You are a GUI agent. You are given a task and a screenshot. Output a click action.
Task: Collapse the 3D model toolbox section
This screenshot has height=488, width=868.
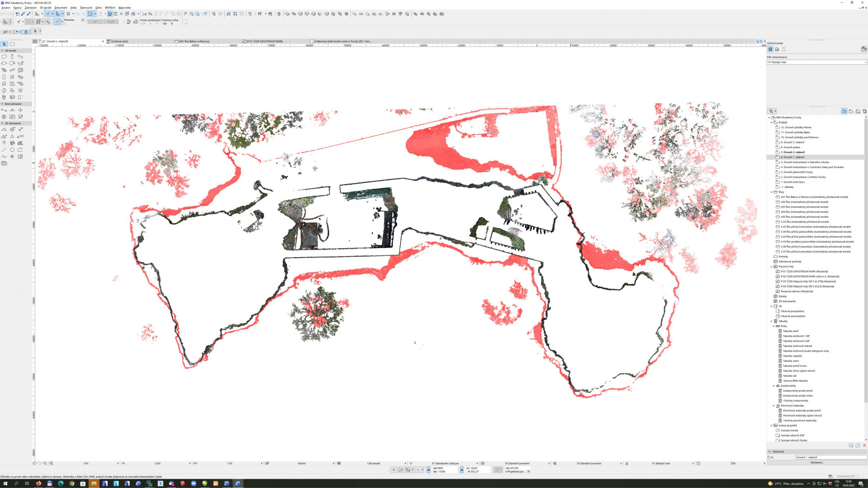[x=2, y=51]
